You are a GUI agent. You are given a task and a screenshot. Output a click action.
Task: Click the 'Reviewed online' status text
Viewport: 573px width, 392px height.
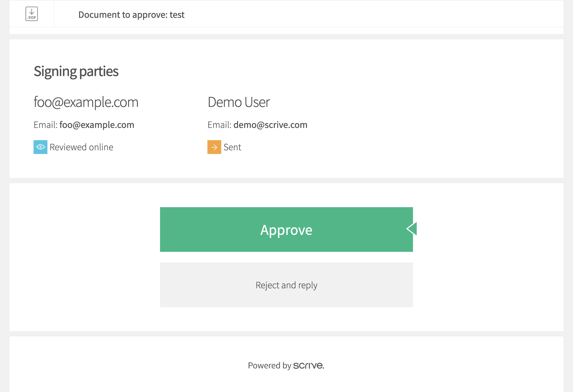coord(81,147)
